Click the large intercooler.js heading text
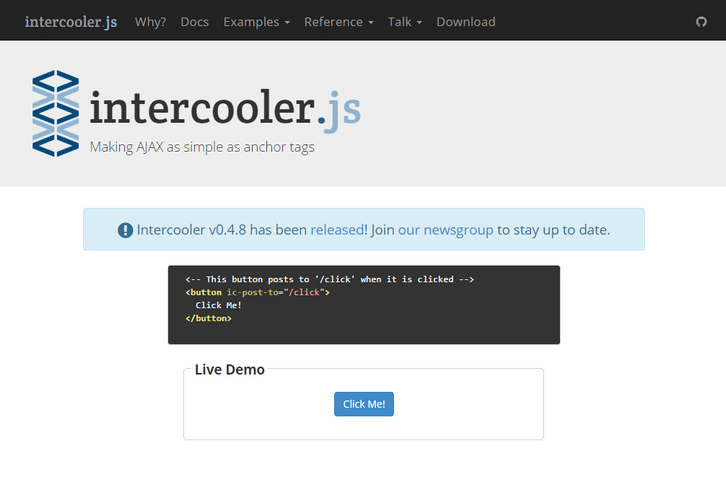726x480 pixels. 225,109
